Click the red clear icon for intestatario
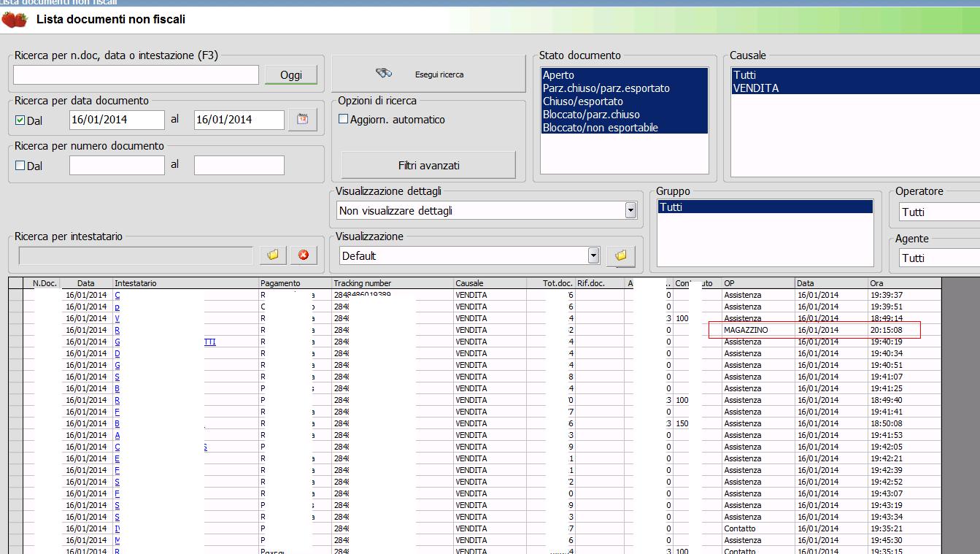The image size is (980, 554). click(x=304, y=255)
